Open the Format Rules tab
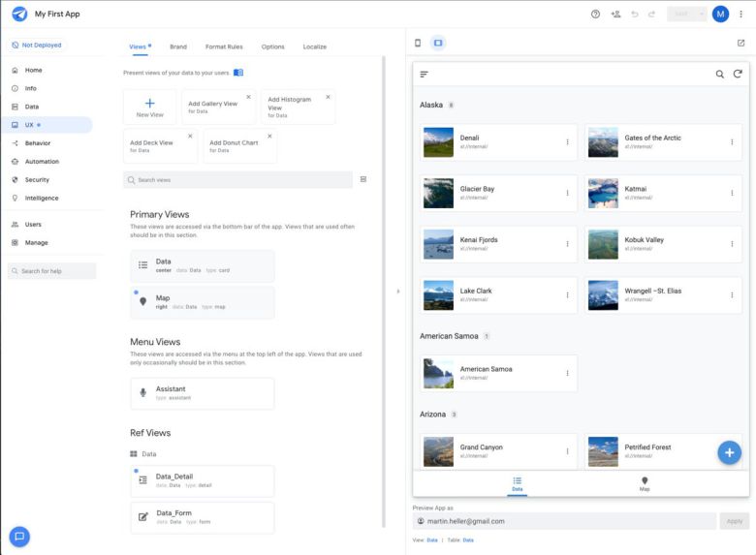Screen dimensions: 756x555 click(x=224, y=46)
